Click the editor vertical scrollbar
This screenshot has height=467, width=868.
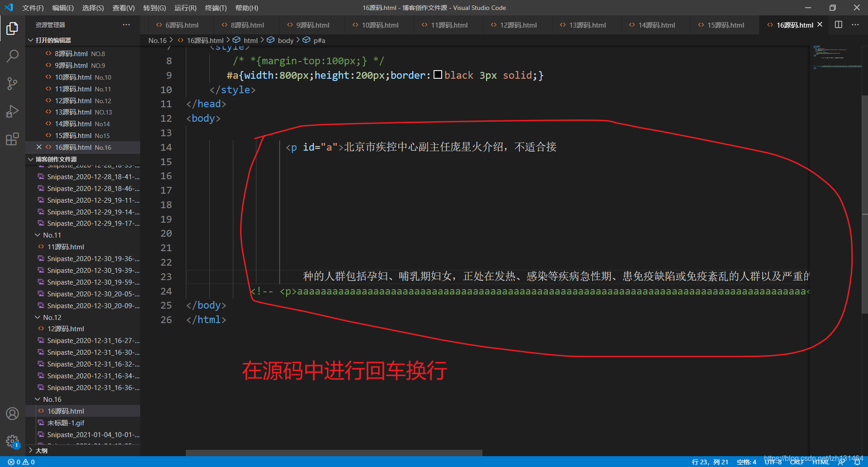click(865, 204)
